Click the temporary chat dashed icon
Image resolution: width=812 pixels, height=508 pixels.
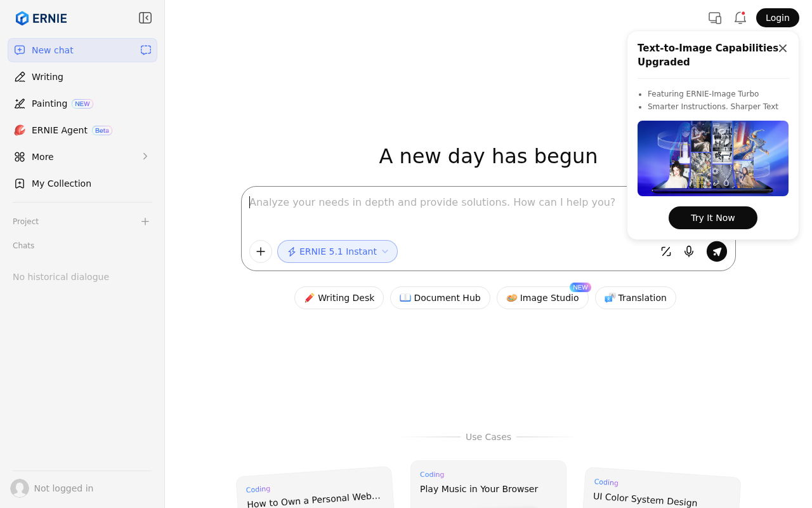point(146,50)
